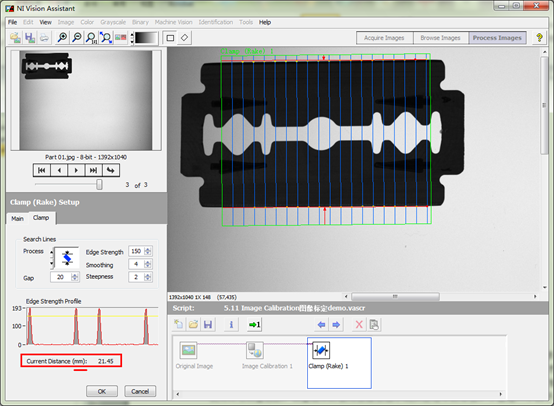This screenshot has height=406, width=554.
Task: Click the OK button
Action: point(102,391)
